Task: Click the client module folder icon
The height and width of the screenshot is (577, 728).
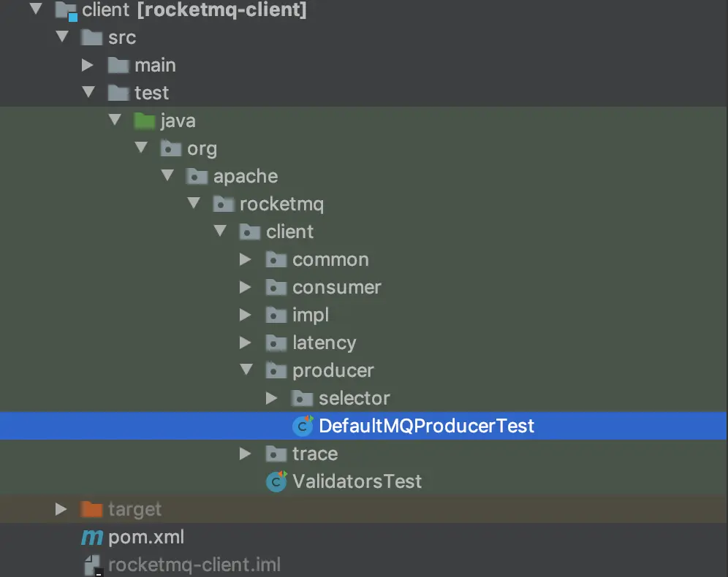Action: coord(66,10)
